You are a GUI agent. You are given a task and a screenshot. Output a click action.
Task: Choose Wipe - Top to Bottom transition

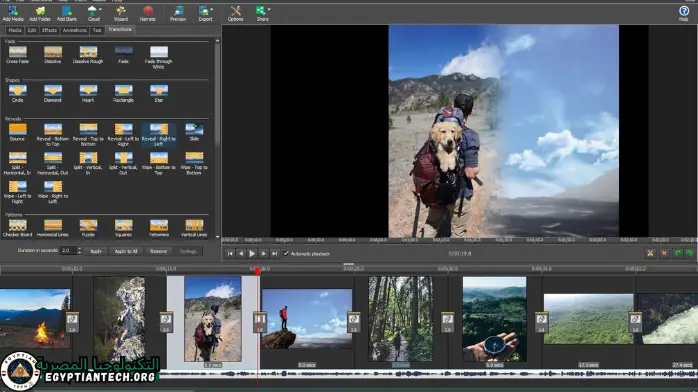click(x=194, y=163)
